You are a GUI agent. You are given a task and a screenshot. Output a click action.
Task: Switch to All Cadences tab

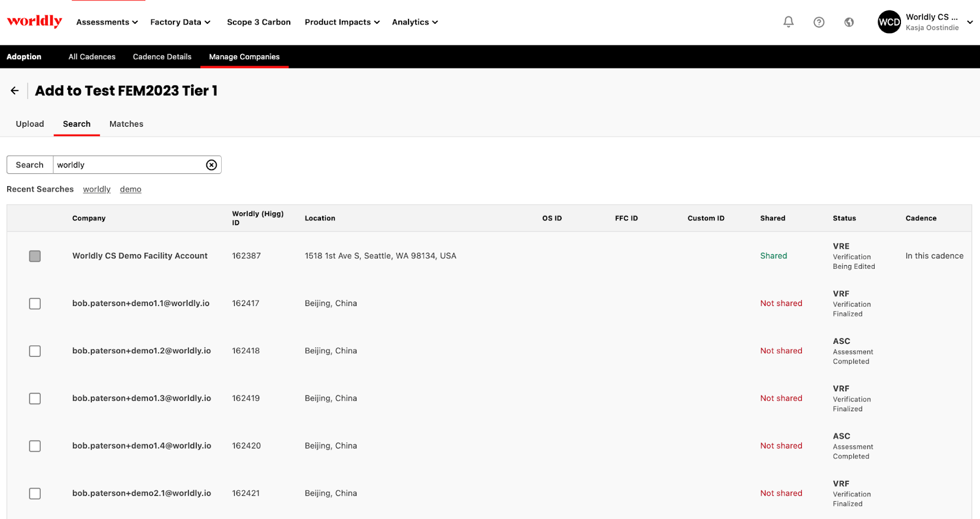[92, 56]
